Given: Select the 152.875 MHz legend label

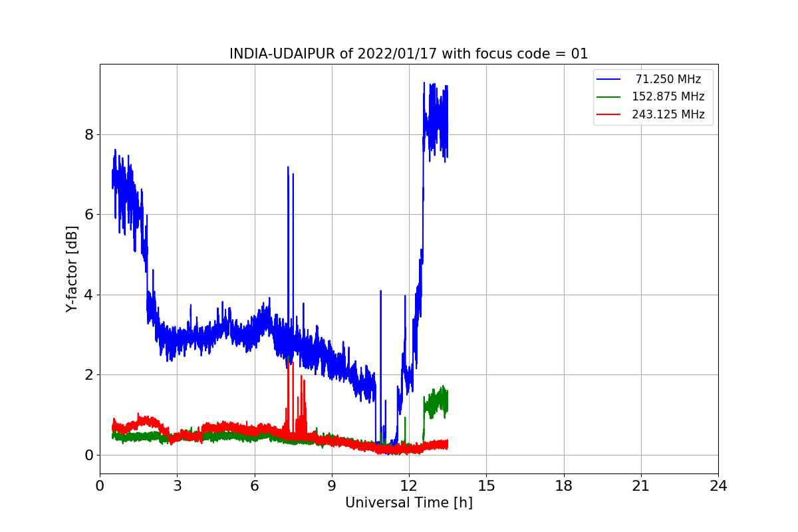Looking at the screenshot, I should click(668, 96).
